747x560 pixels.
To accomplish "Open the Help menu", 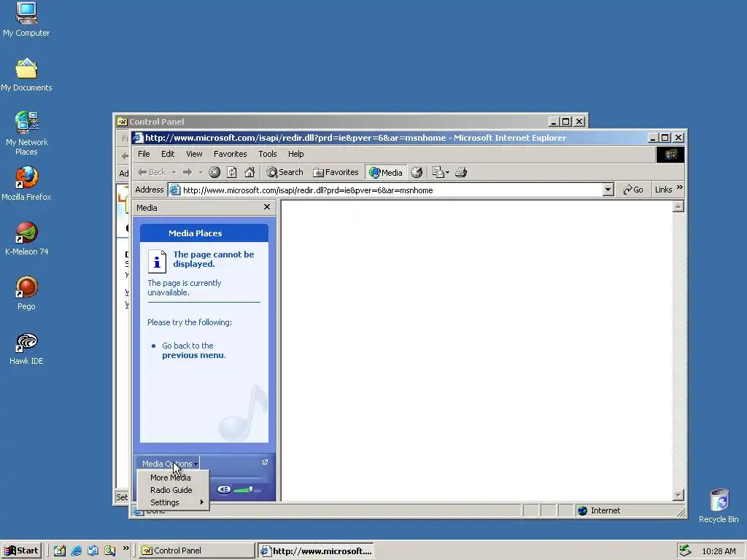I will (x=296, y=154).
